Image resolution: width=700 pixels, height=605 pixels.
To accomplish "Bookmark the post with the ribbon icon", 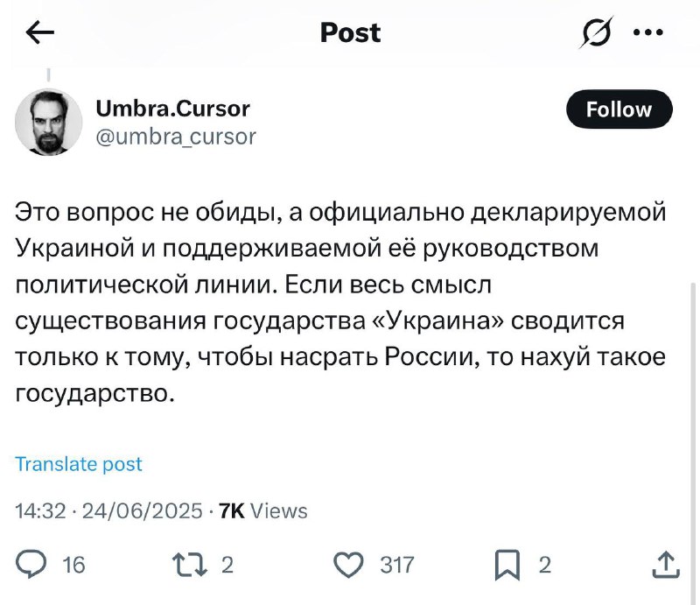I will click(507, 565).
